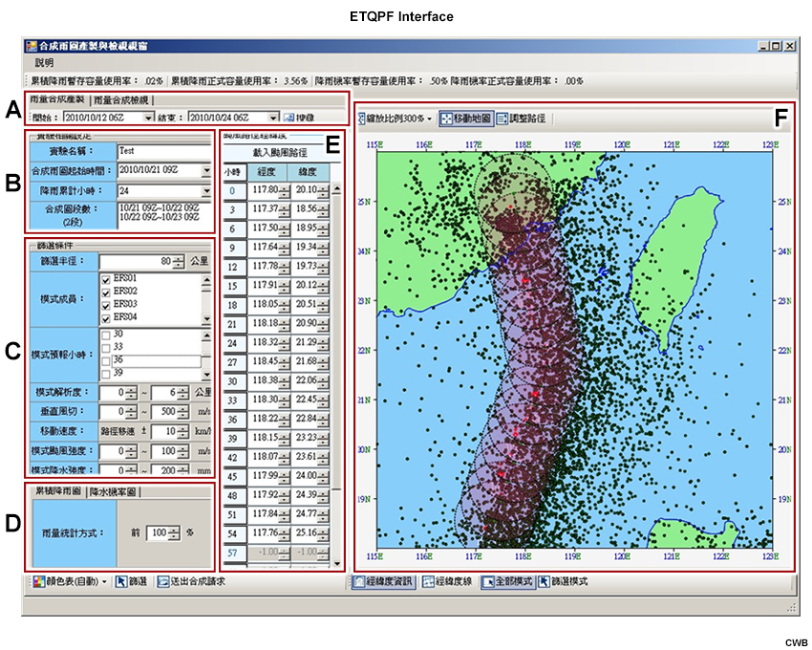
Task: Click the typhoon track table scrollbar
Action: click(x=336, y=376)
